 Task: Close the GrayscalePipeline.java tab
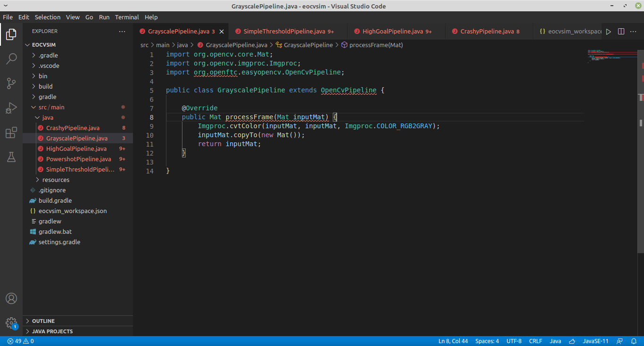[222, 32]
